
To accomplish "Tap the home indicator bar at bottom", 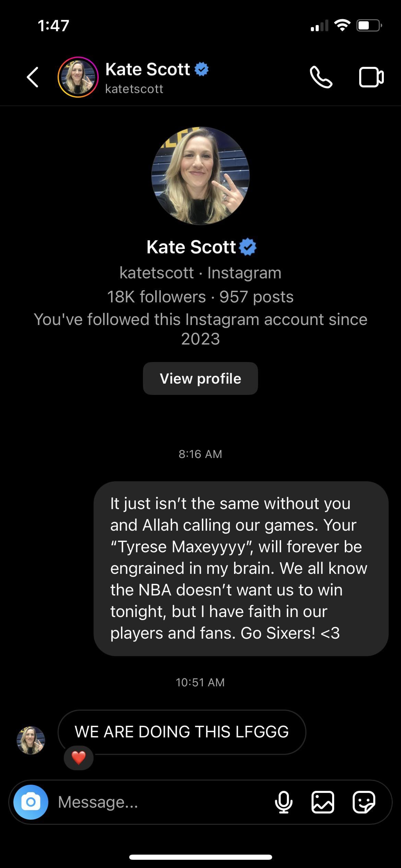I will (200, 857).
